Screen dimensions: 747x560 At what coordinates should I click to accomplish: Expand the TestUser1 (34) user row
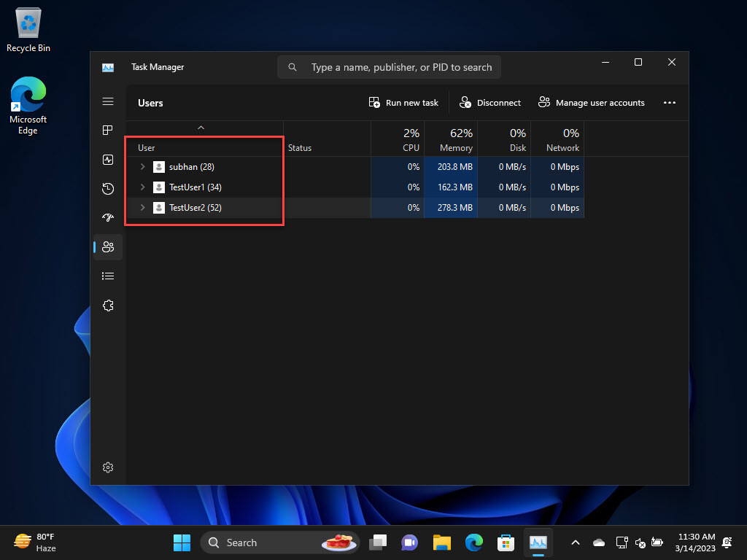pos(142,187)
